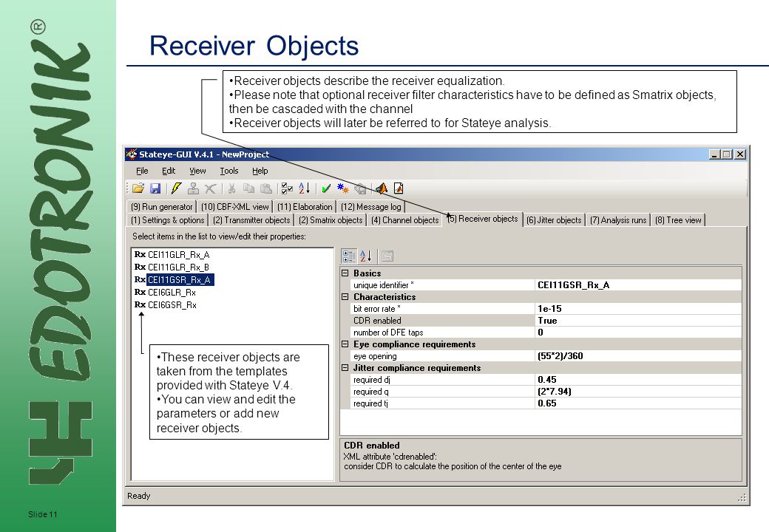The width and height of the screenshot is (769, 532).
Task: Click the 'CDR enabled' property label
Action: (377, 321)
